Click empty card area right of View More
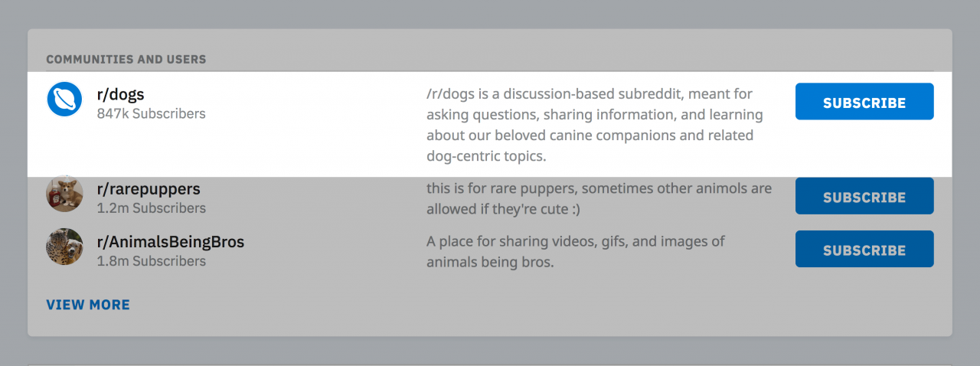The image size is (980, 366). (490, 305)
